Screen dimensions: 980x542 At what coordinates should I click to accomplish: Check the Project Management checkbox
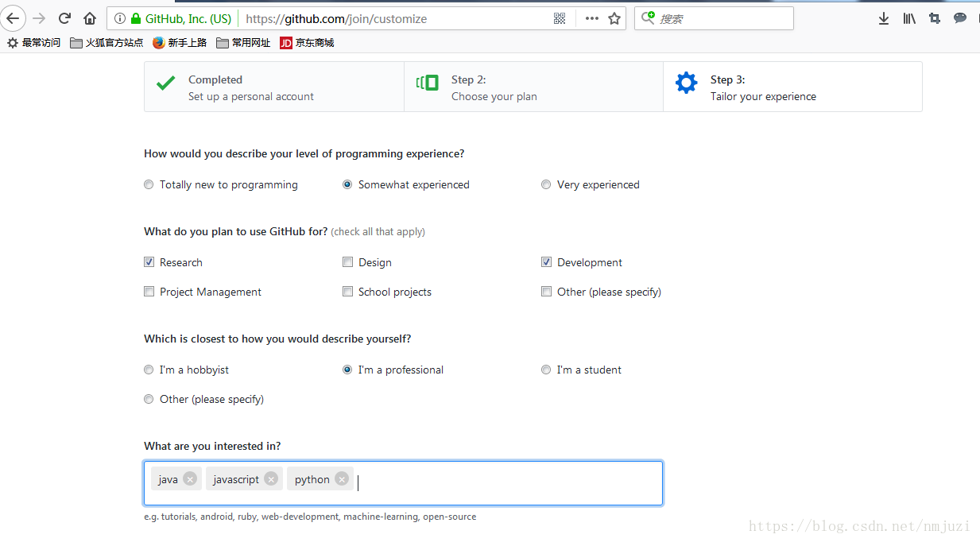[x=149, y=291]
